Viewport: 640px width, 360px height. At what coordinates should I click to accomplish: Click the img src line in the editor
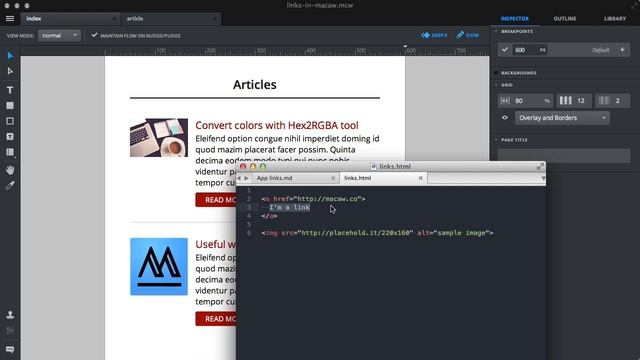[377, 233]
